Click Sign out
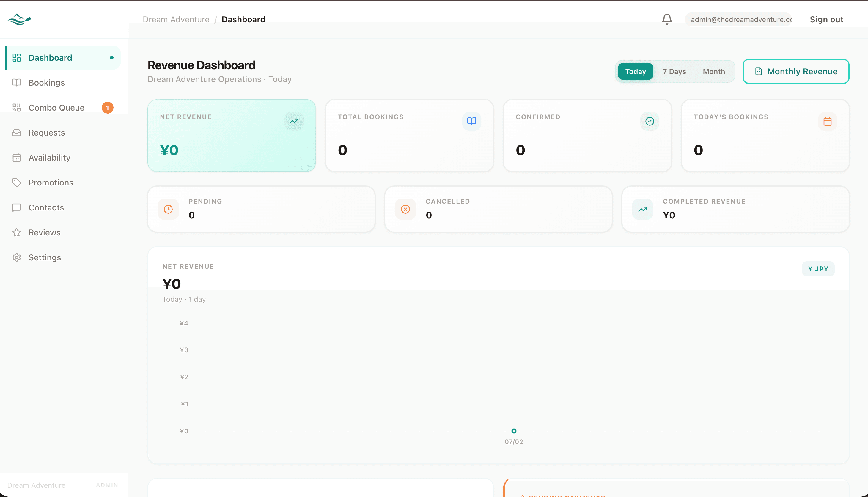The height and width of the screenshot is (497, 868). pos(826,19)
